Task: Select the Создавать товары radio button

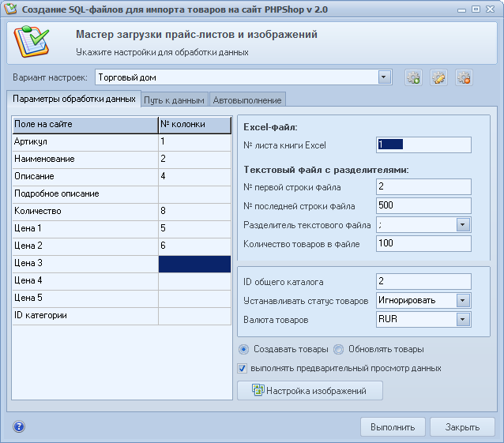Action: click(x=243, y=349)
